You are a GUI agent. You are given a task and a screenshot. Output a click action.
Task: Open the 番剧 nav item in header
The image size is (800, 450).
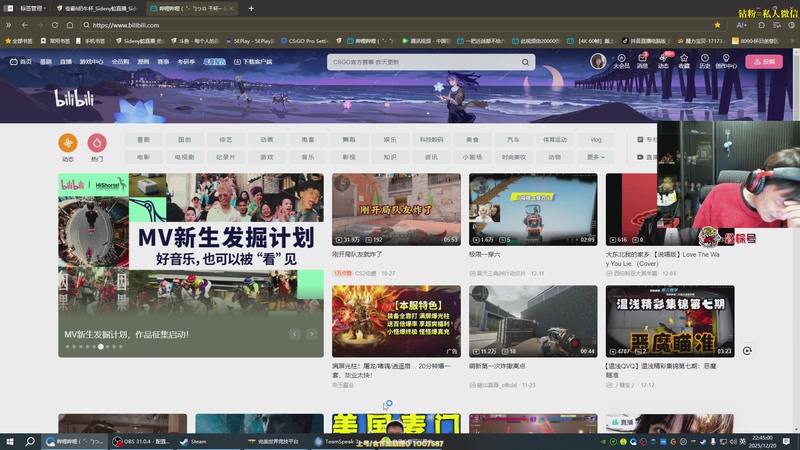(46, 62)
